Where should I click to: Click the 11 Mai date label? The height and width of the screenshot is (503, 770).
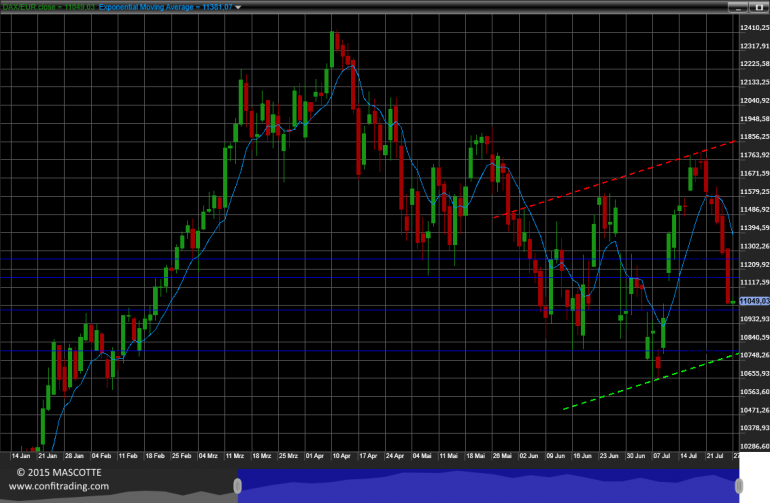448,456
